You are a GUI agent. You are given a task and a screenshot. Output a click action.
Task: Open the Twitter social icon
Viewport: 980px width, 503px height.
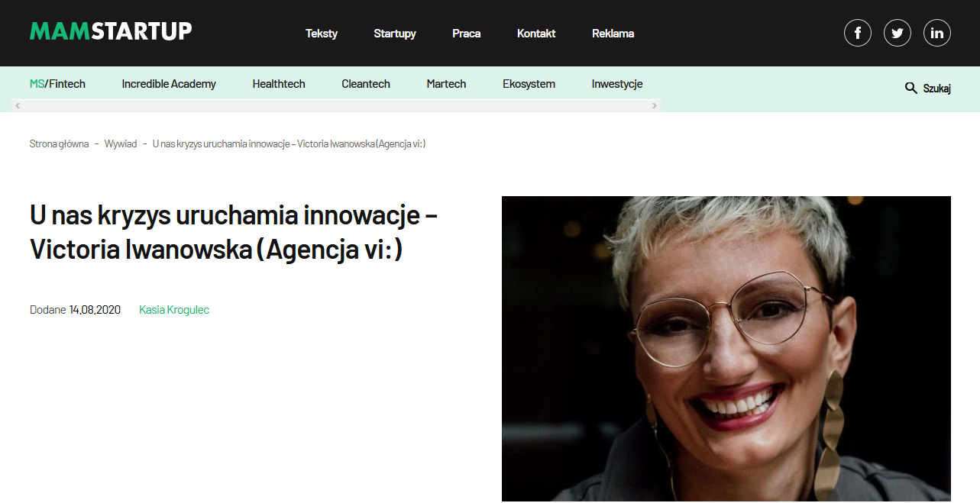(898, 33)
